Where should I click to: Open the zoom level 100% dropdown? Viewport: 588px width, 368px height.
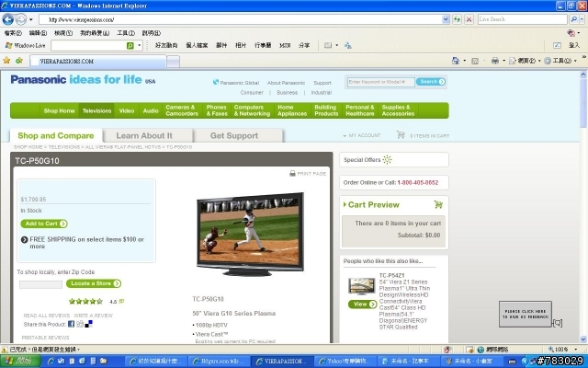pyautogui.click(x=576, y=350)
